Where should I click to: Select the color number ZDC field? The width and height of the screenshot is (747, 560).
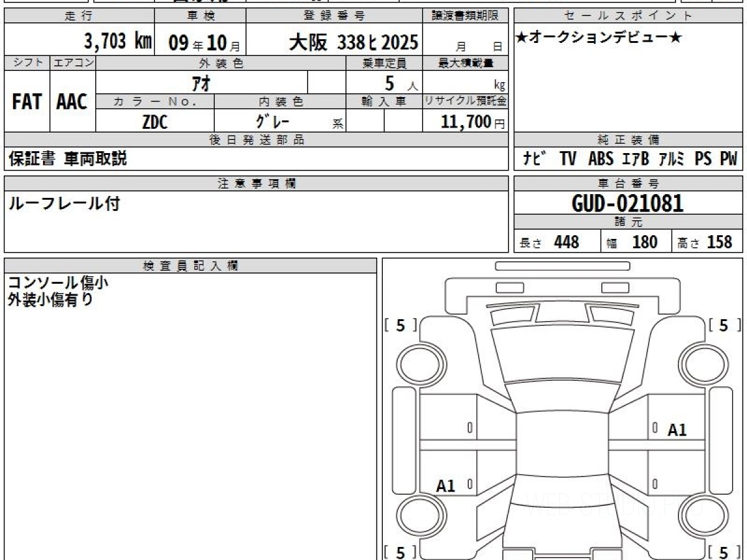click(x=154, y=122)
